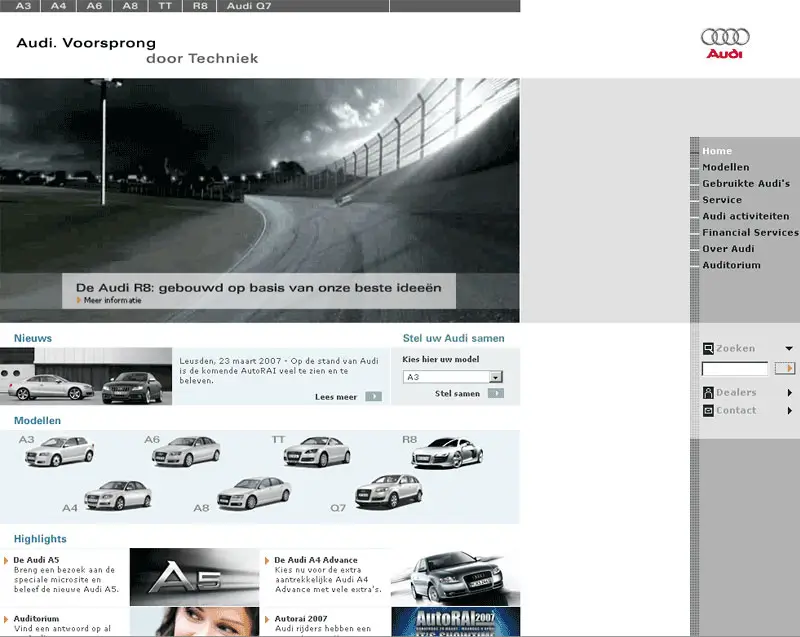Select the Q7 car image in Modellen
The height and width of the screenshot is (637, 800).
[389, 491]
